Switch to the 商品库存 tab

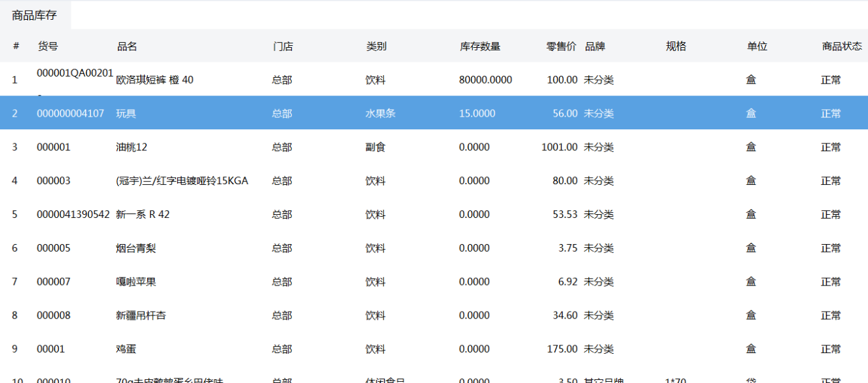[x=35, y=14]
